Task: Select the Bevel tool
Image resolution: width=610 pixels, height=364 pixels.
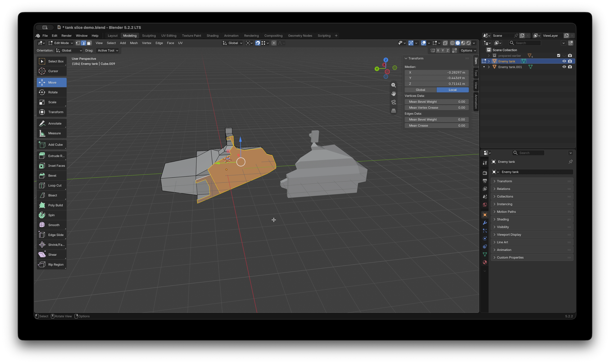Action: point(52,175)
